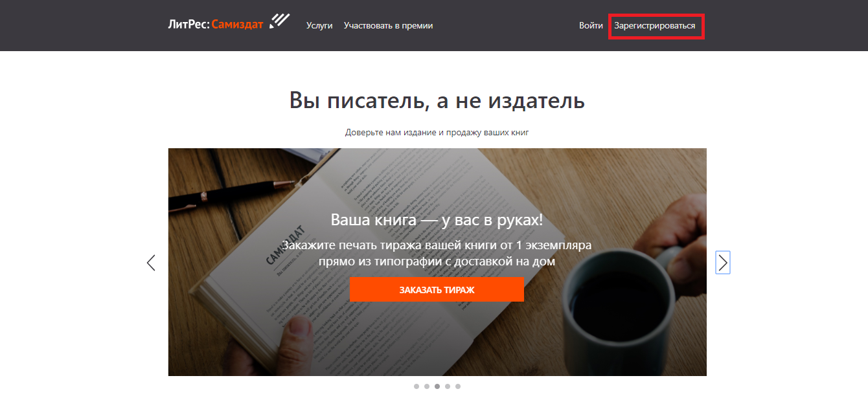868x400 pixels.
Task: Open Участвовать в премии page
Action: point(388,26)
